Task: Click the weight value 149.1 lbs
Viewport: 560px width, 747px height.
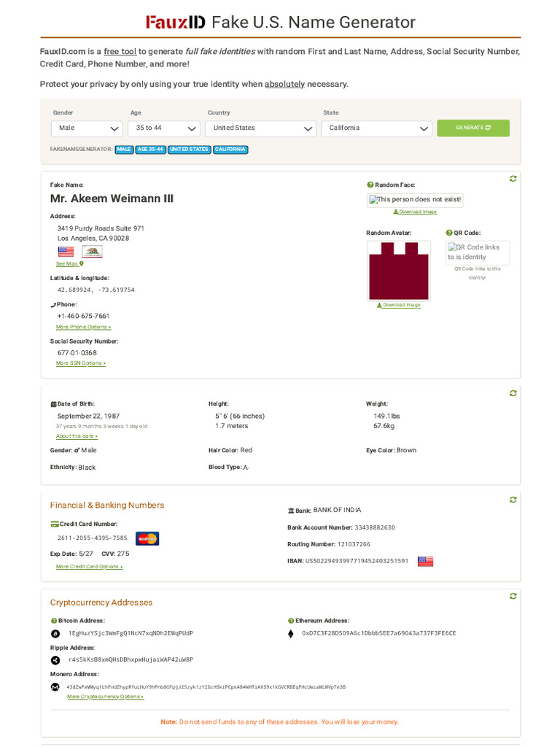Action: point(386,416)
